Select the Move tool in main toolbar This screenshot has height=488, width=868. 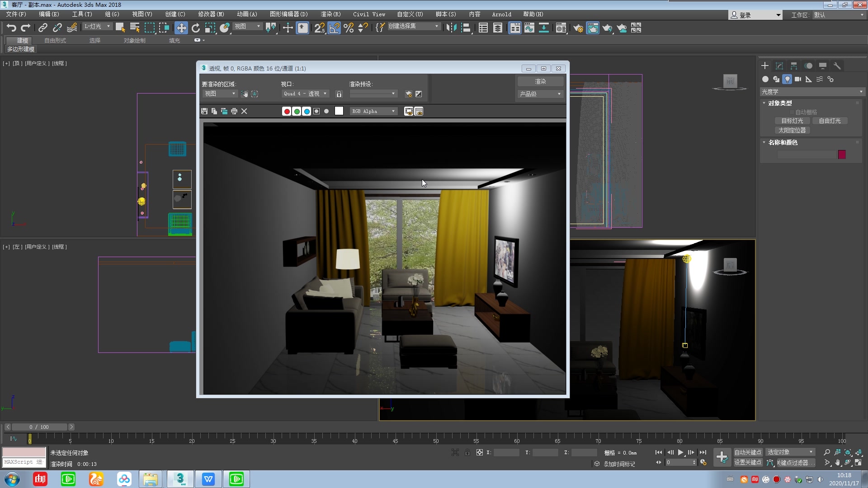(x=181, y=28)
